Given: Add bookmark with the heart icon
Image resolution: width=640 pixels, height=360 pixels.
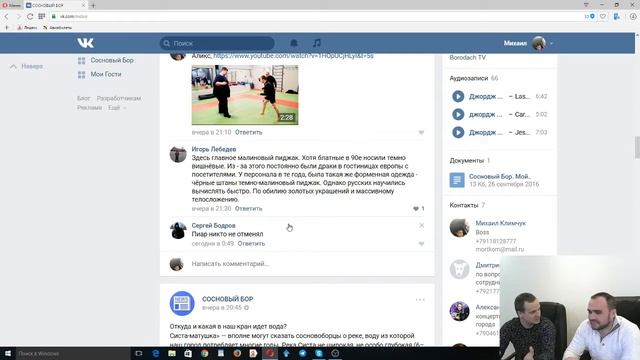Looking at the screenshot, I should click(603, 16).
